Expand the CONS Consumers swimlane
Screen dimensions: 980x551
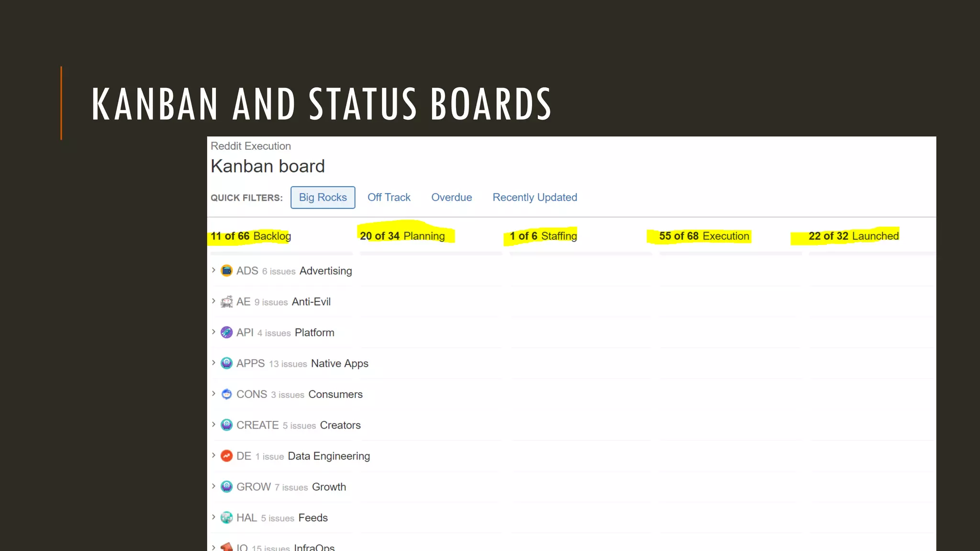point(213,394)
